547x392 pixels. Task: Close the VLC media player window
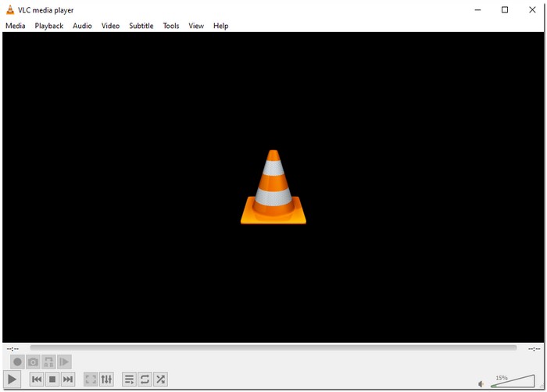[532, 10]
